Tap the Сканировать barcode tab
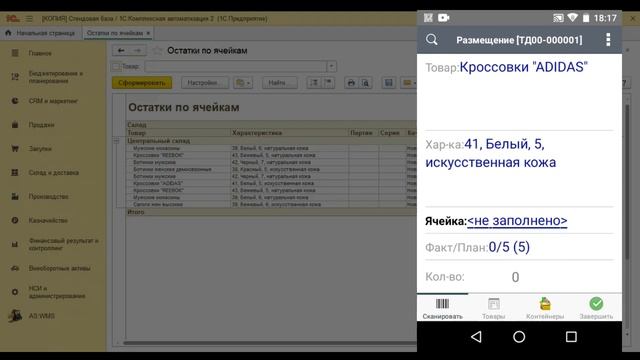The width and height of the screenshot is (640, 360). [442, 308]
